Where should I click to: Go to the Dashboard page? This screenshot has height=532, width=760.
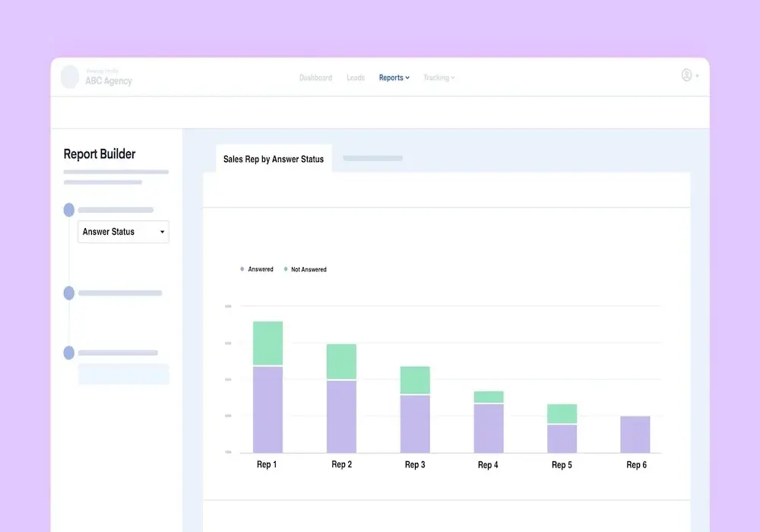point(315,78)
